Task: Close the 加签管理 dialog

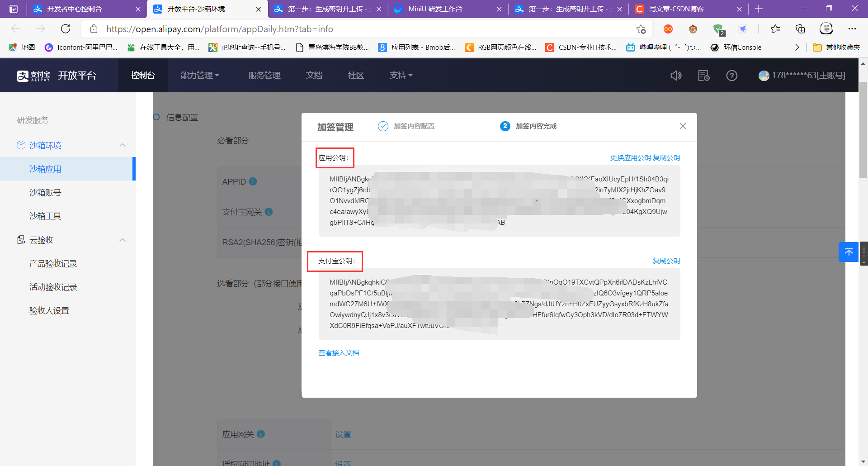Action: pos(683,126)
